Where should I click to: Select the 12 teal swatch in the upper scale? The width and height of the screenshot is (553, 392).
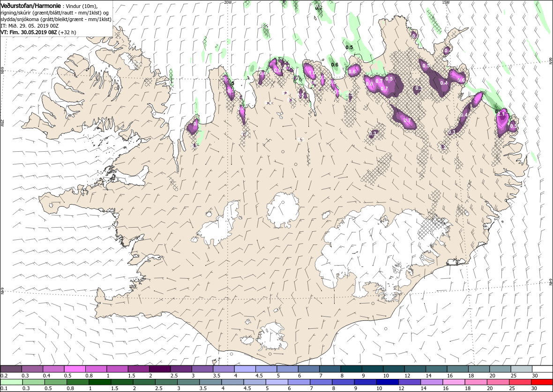tap(415, 369)
